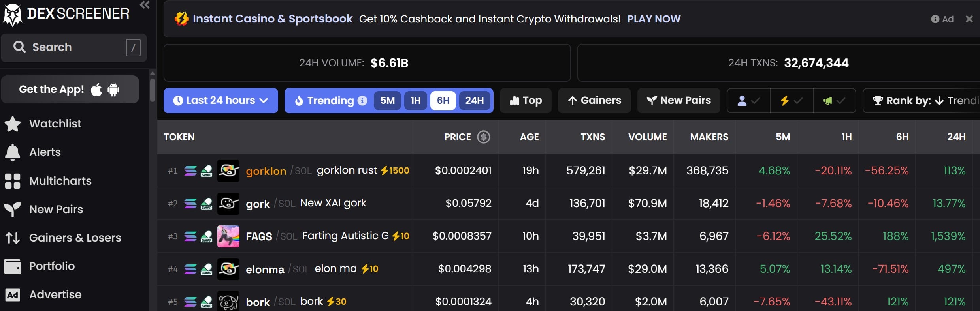The height and width of the screenshot is (311, 980).
Task: Select the 1H trending timeframe
Action: [415, 101]
